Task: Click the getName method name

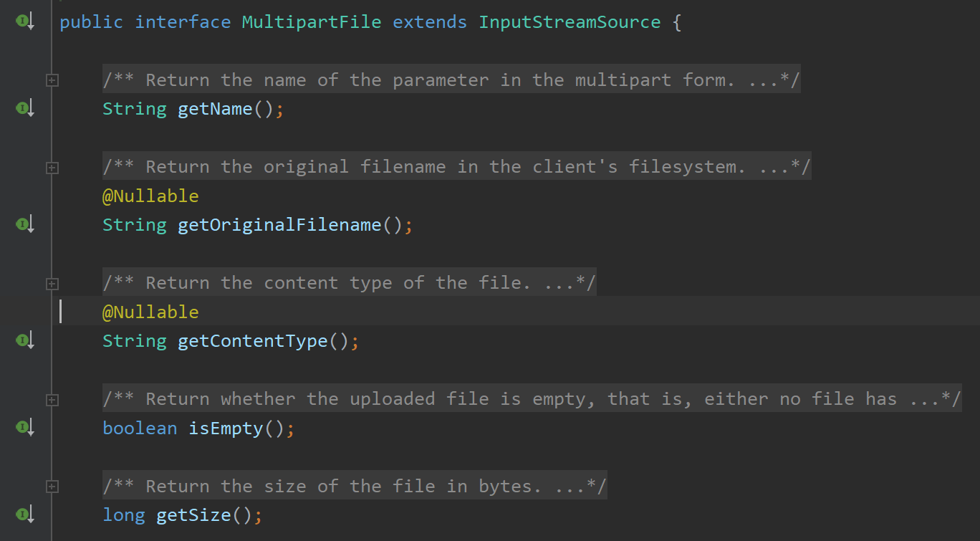Action: pyautogui.click(x=215, y=109)
